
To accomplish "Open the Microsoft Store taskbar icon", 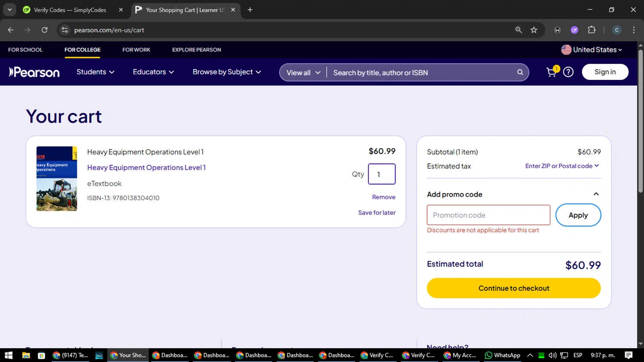I will (41, 355).
